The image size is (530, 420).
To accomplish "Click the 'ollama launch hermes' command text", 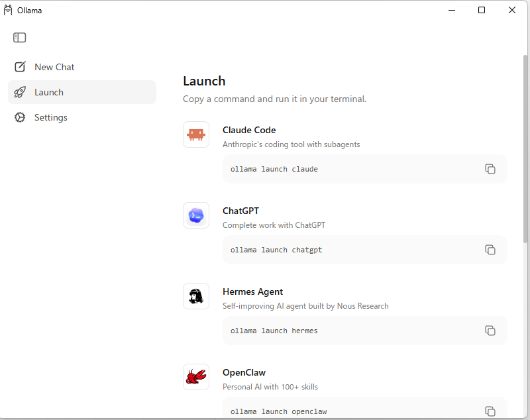I will [x=274, y=331].
